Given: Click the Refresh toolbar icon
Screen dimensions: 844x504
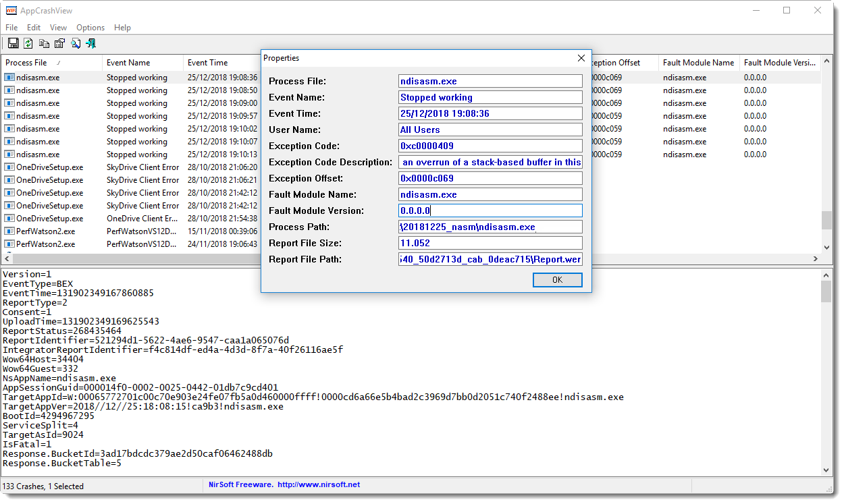Looking at the screenshot, I should click(x=28, y=43).
